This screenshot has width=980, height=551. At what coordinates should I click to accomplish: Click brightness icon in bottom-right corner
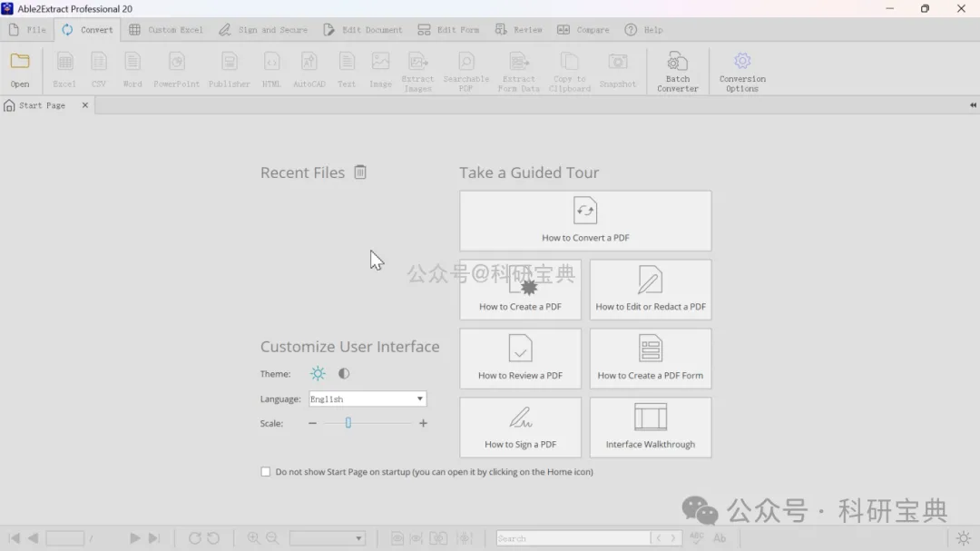tap(963, 538)
